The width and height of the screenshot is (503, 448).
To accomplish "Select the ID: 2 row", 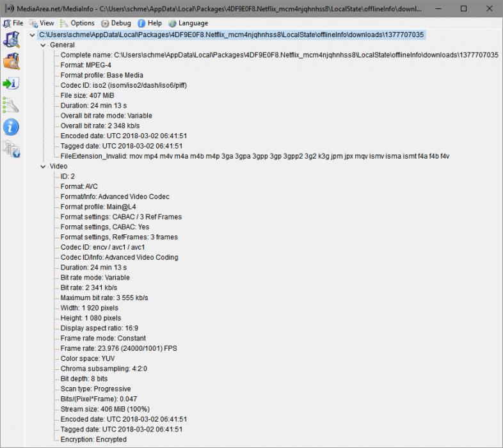I will click(x=68, y=177).
